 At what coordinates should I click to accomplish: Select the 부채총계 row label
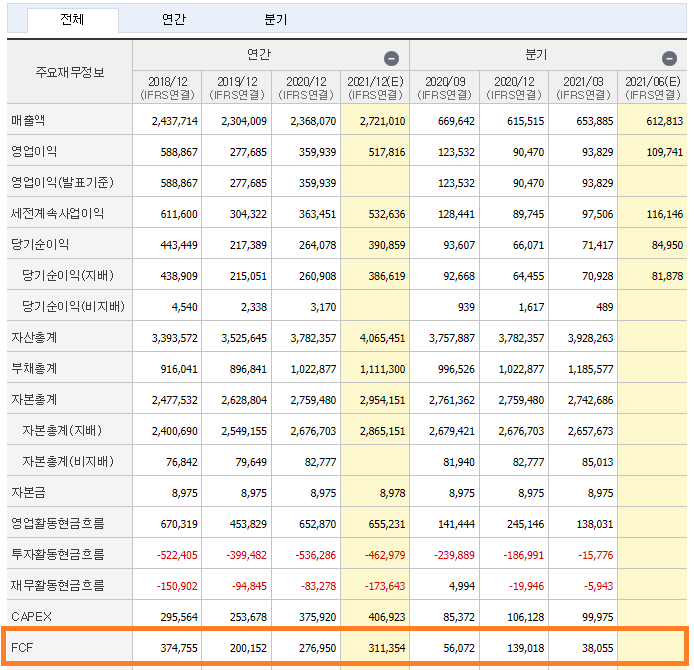click(x=34, y=368)
